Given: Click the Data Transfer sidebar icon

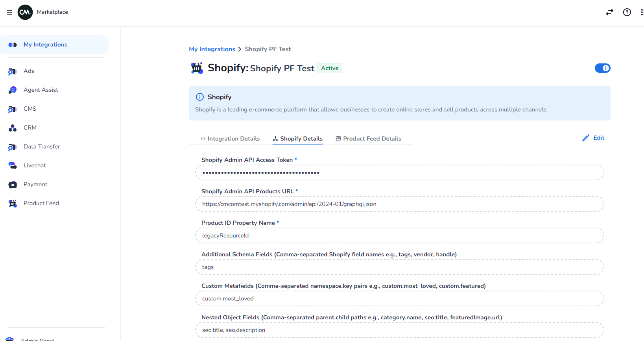Looking at the screenshot, I should [13, 147].
